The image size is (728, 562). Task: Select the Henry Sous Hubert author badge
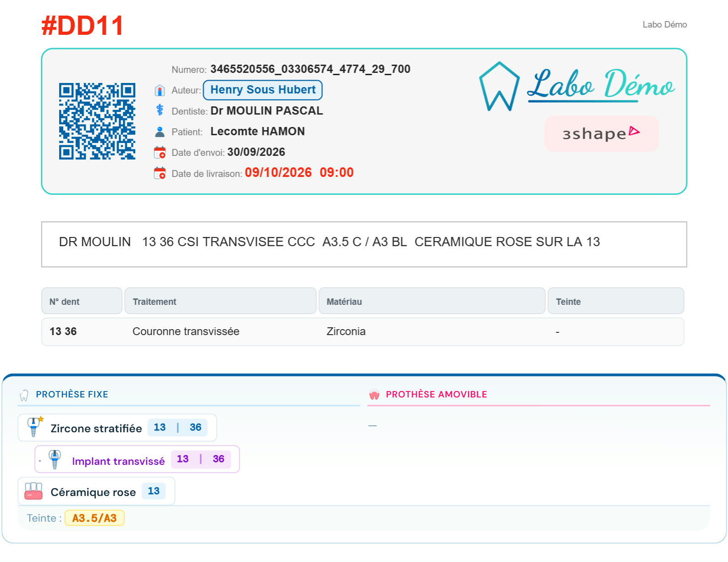click(263, 90)
